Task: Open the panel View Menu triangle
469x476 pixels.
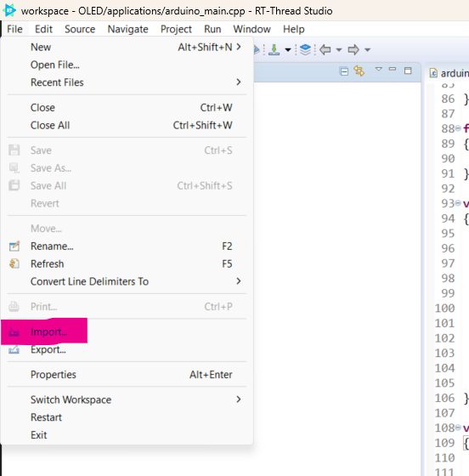Action: [379, 69]
